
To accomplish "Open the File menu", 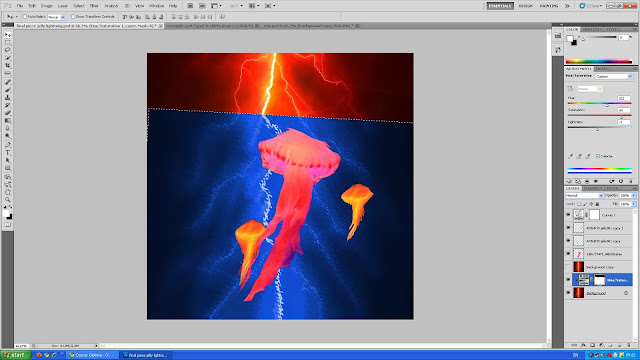I will [x=20, y=6].
